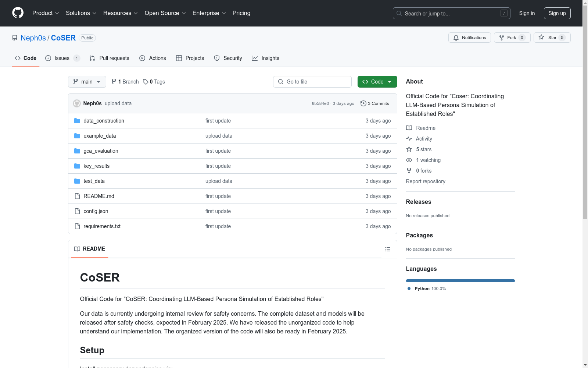Click the Python language color dot
The image size is (588, 368).
point(409,289)
